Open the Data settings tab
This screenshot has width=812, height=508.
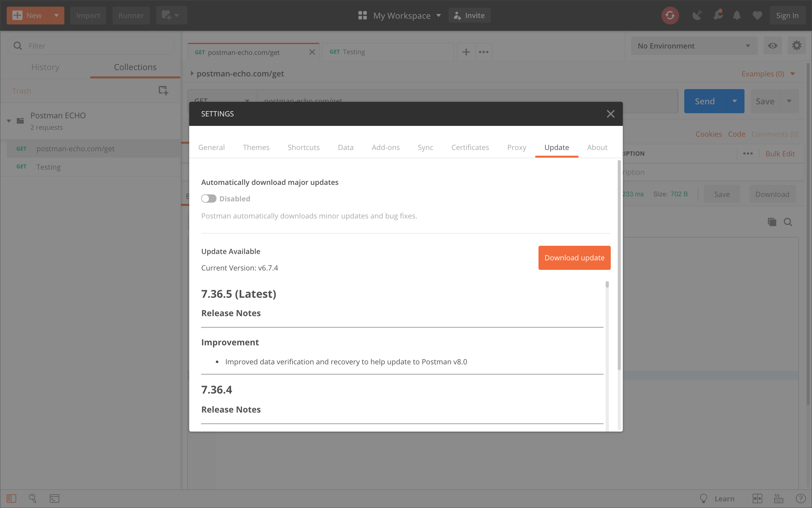(345, 147)
